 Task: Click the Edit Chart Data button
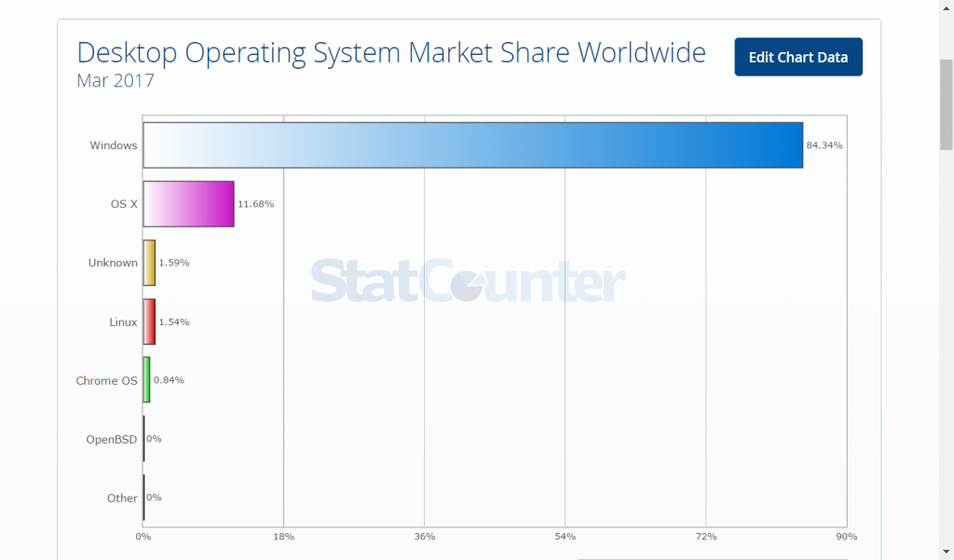[798, 57]
